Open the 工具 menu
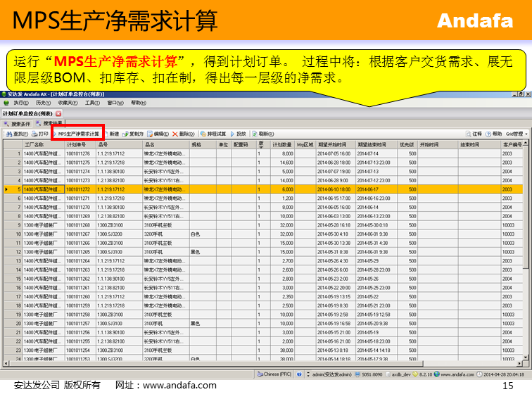 [x=91, y=103]
